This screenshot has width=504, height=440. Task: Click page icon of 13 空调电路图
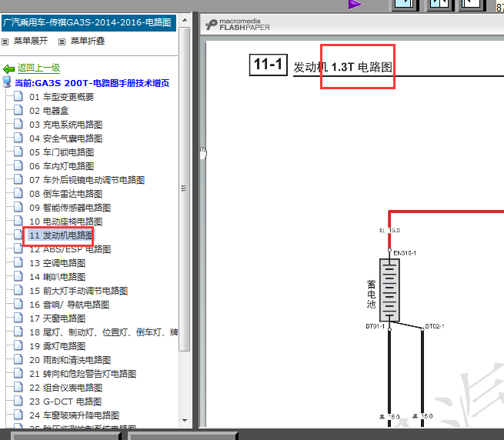pos(18,262)
